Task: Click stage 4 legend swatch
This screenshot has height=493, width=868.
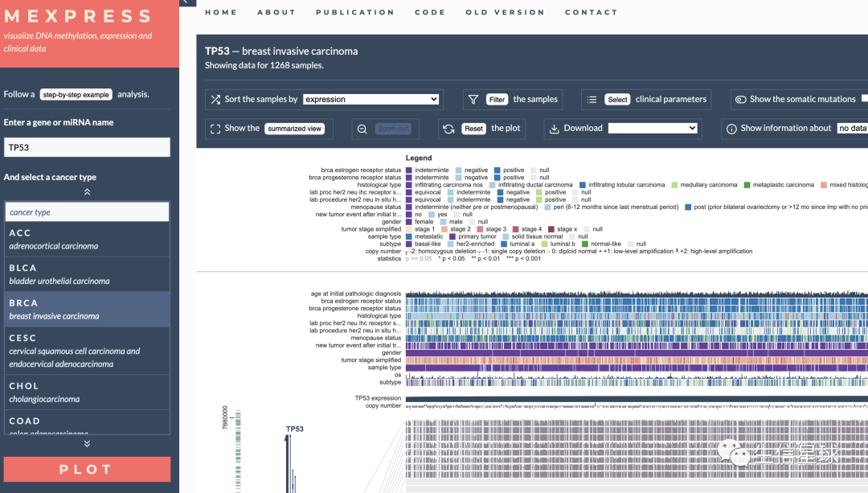Action: [x=516, y=229]
